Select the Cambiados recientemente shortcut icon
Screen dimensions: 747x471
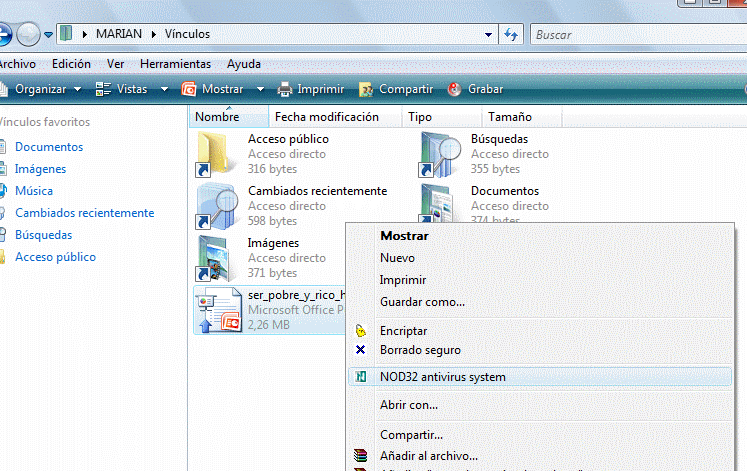(217, 206)
